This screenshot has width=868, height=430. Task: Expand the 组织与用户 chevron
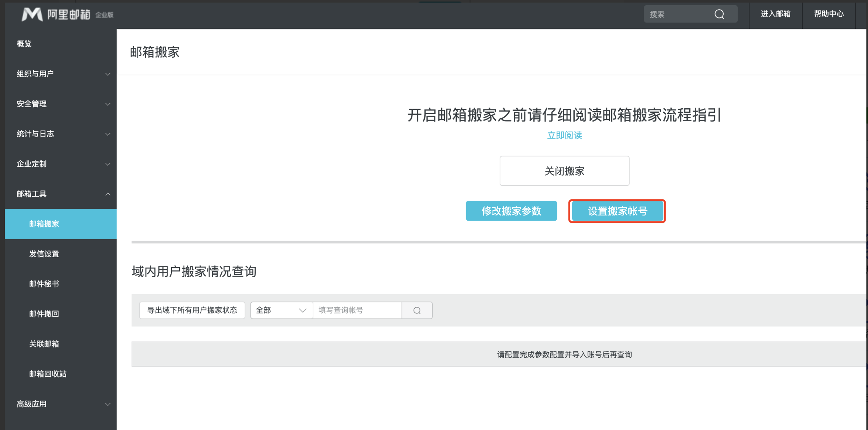tap(108, 74)
